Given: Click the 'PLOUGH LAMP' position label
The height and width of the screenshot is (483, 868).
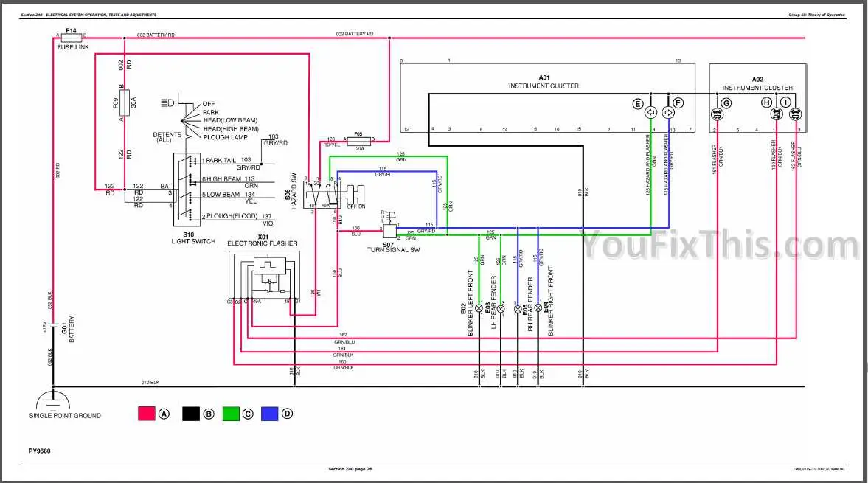Looking at the screenshot, I should (x=226, y=137).
